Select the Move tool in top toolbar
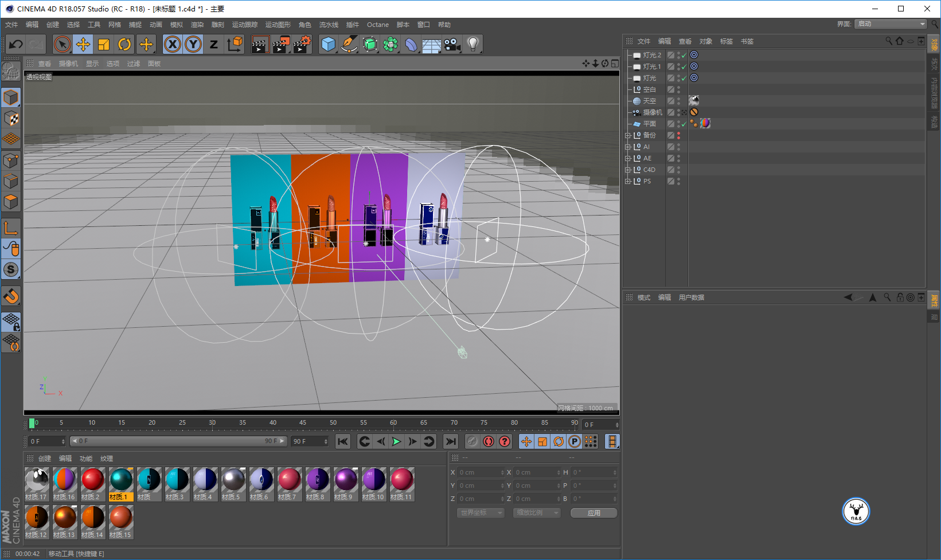 tap(83, 44)
